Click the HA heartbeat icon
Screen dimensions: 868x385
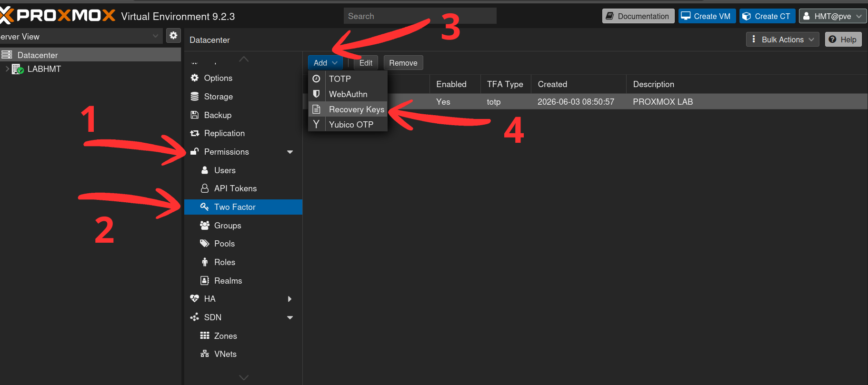[194, 298]
